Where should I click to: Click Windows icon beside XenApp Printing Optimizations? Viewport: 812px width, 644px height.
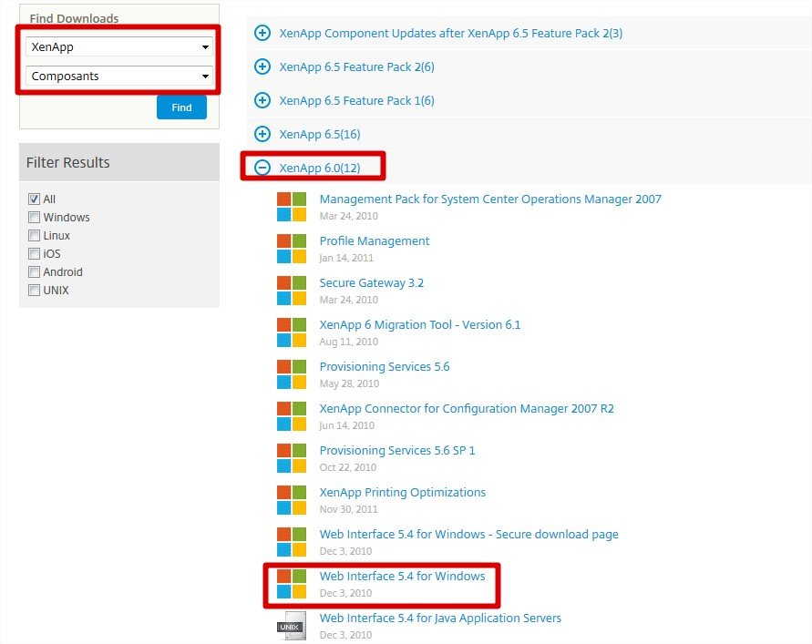(x=292, y=500)
